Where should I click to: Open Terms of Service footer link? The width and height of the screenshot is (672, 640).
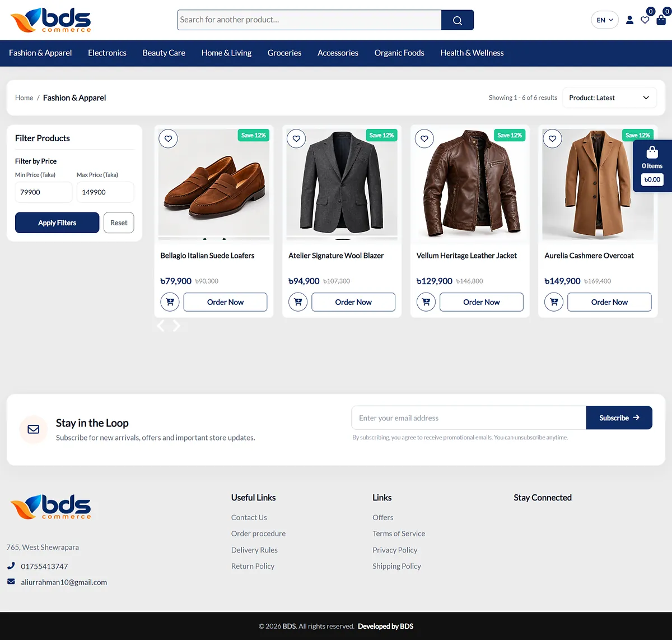tap(399, 534)
